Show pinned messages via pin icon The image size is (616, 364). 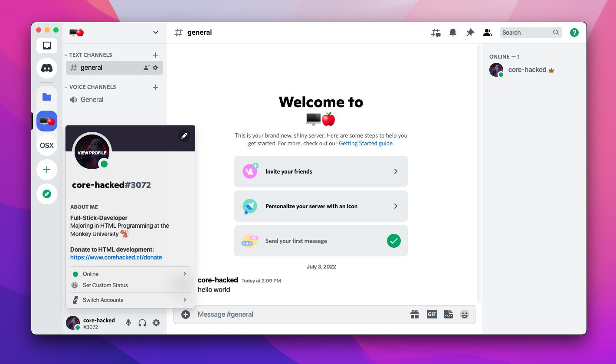[x=470, y=33]
